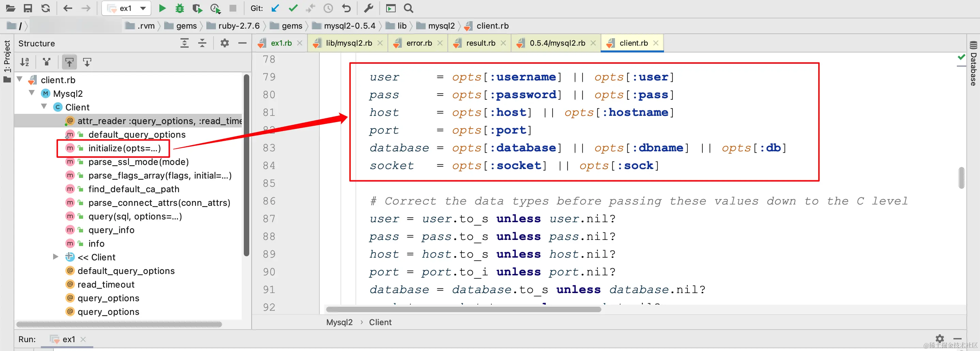Minimize the Run tool window

pyautogui.click(x=958, y=338)
